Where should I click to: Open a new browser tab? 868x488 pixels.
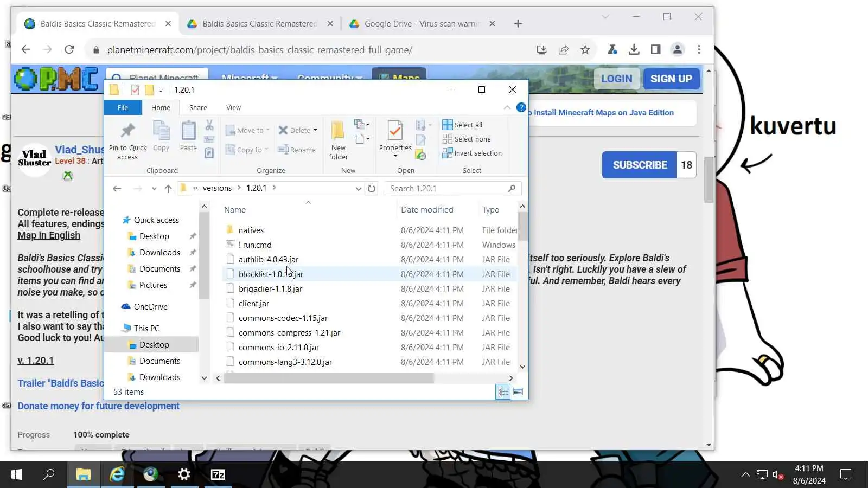pyautogui.click(x=518, y=24)
